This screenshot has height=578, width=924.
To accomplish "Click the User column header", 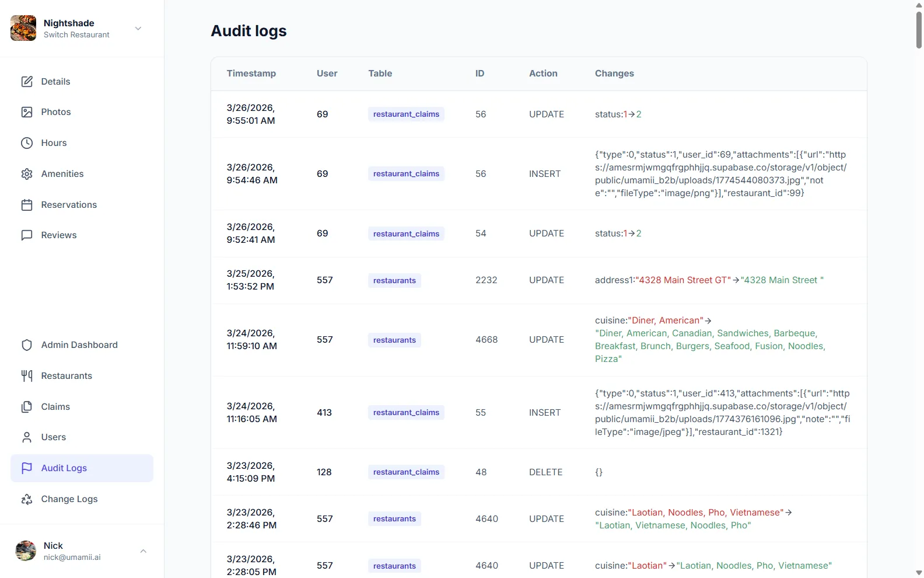I will click(x=327, y=74).
